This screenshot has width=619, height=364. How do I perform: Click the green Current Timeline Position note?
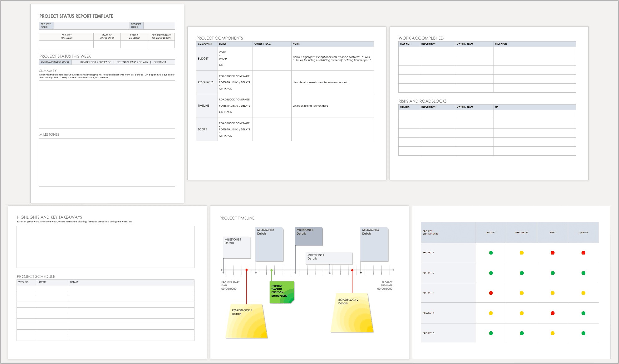282,292
